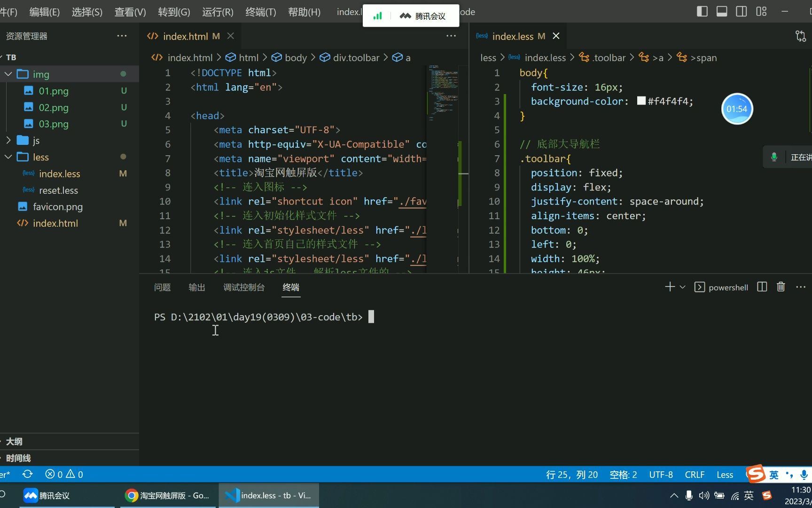Click the Tencent Meeting timer bubble 01:54
The image size is (812, 508).
point(737,109)
